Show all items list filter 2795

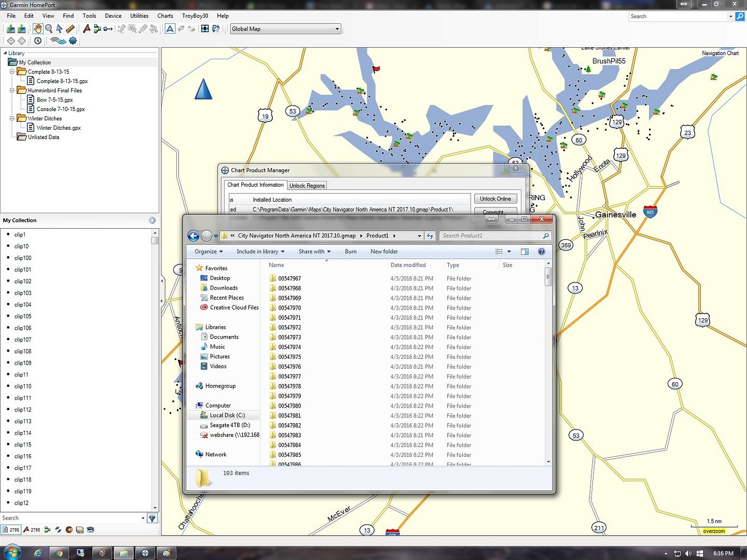click(x=10, y=530)
